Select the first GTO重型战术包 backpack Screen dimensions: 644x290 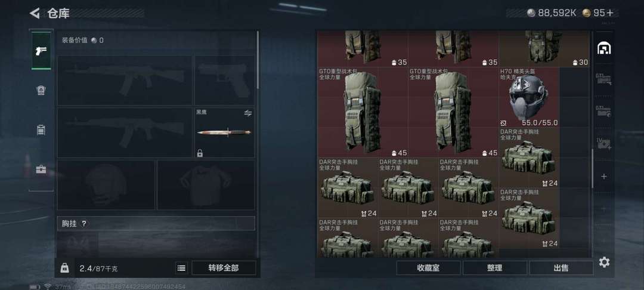click(363, 112)
